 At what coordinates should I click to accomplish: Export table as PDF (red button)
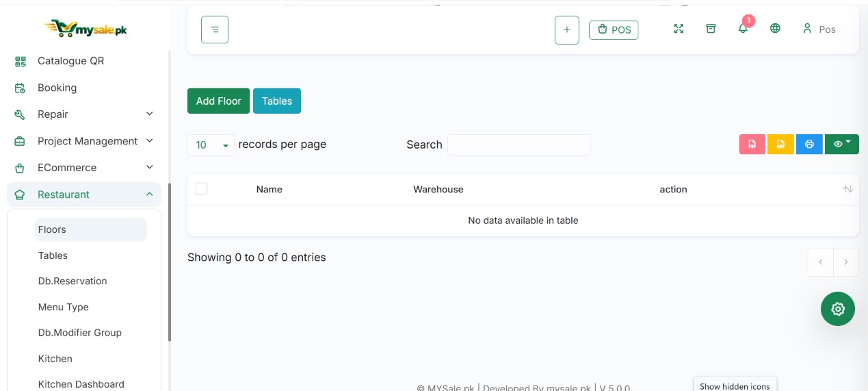pyautogui.click(x=752, y=144)
